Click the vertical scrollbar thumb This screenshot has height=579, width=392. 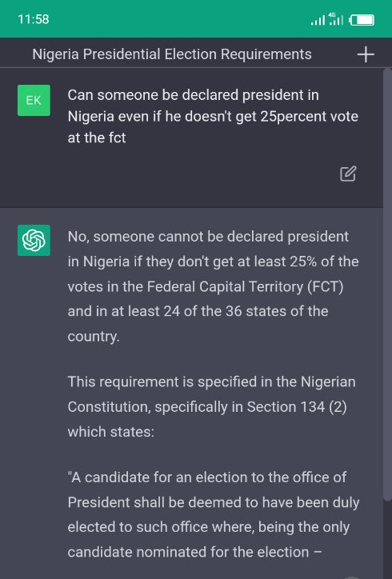[387, 285]
